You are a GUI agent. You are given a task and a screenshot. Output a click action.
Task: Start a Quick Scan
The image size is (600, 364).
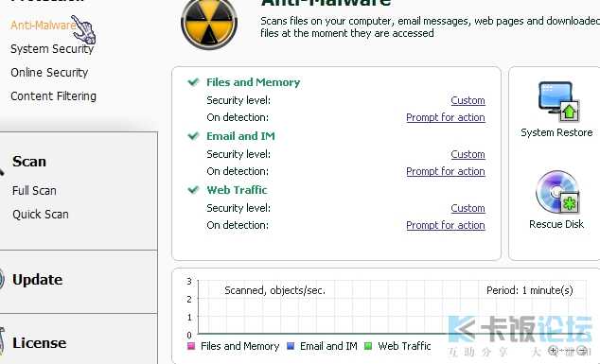pos(40,214)
